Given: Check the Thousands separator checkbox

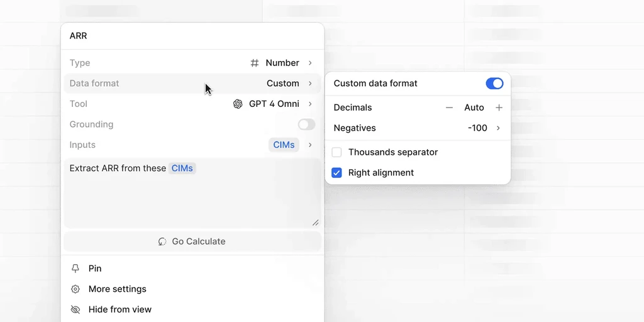Looking at the screenshot, I should (x=337, y=152).
